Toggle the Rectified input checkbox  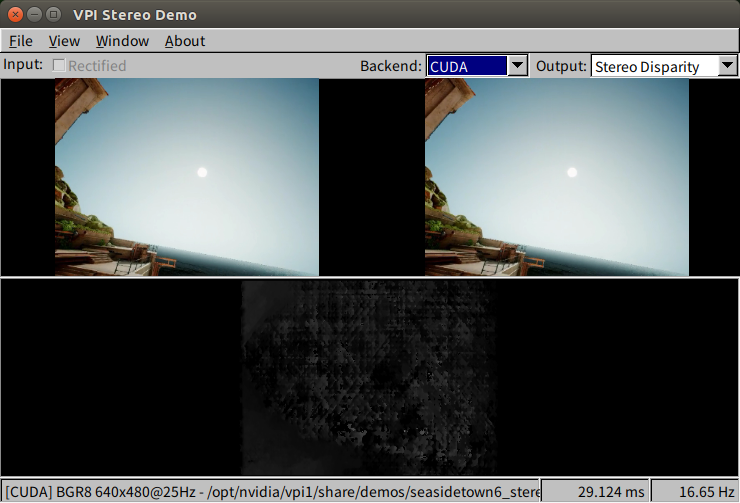pyautogui.click(x=59, y=65)
